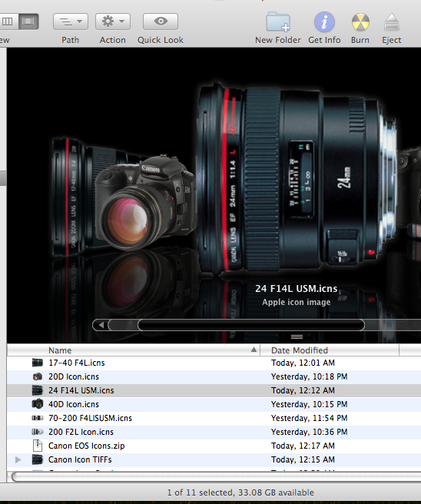The height and width of the screenshot is (504, 421).
Task: Click date 'Today, 12:12 AM' cell
Action: (x=303, y=390)
